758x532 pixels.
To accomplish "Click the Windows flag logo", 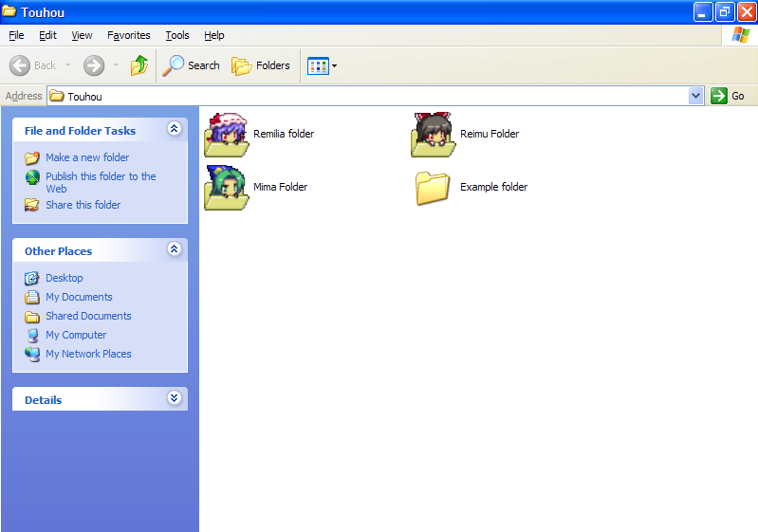I will tap(741, 35).
